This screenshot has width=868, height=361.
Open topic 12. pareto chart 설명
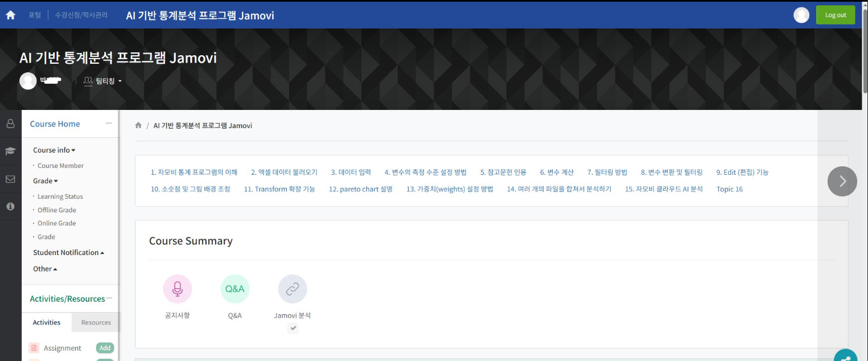pos(361,189)
